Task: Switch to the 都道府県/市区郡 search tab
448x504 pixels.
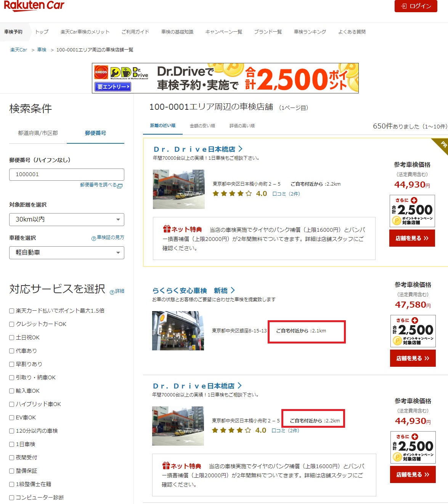Action: pyautogui.click(x=38, y=133)
